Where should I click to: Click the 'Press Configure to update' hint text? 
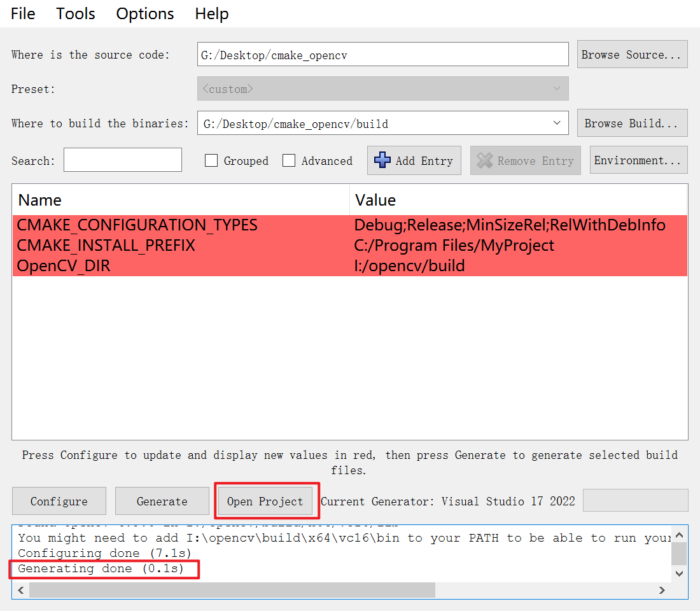coord(350,462)
